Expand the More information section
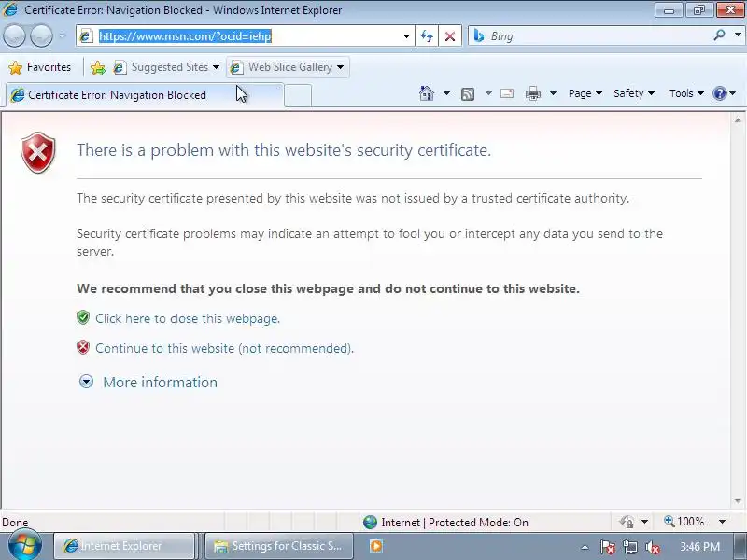Screen dimensions: 747x560 (x=86, y=382)
